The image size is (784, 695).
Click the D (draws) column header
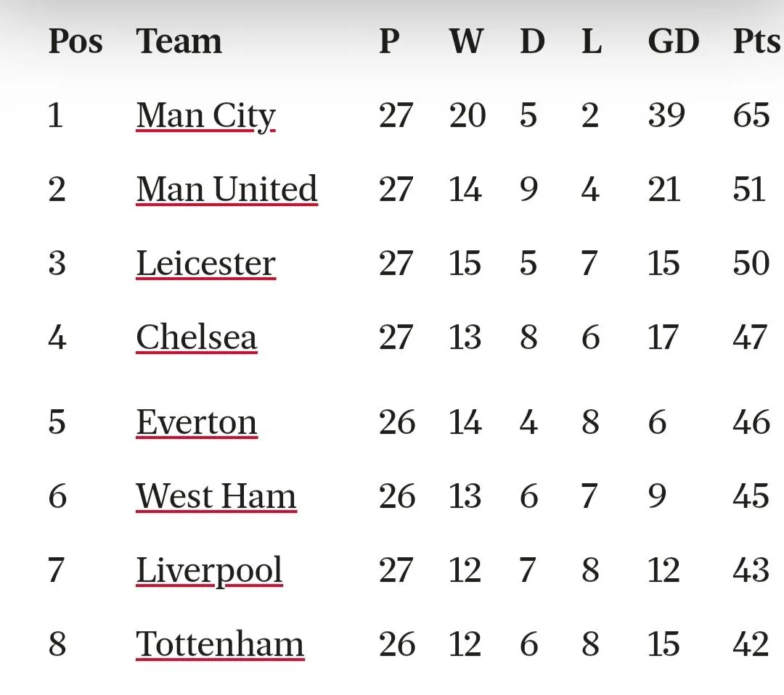tap(532, 41)
